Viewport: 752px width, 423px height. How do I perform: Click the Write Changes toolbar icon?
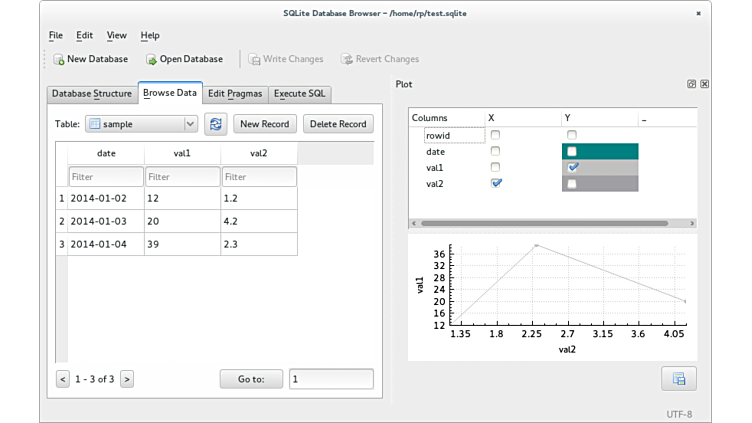254,59
